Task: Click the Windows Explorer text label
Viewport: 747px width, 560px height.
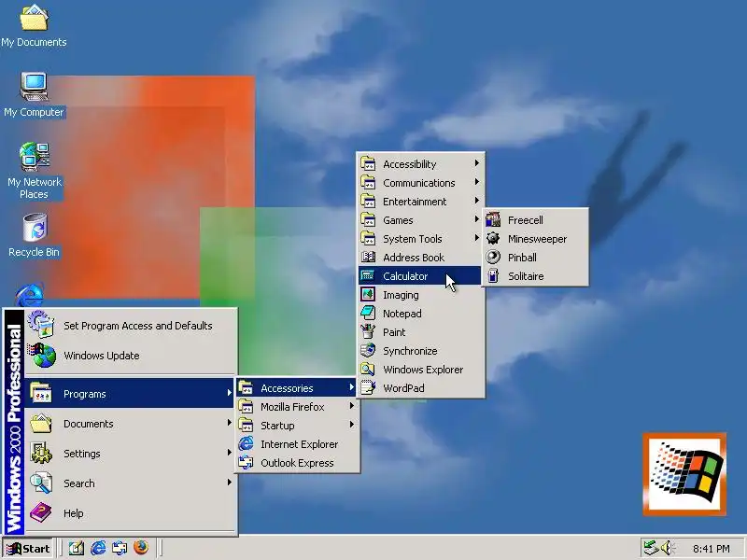Action: (x=423, y=369)
